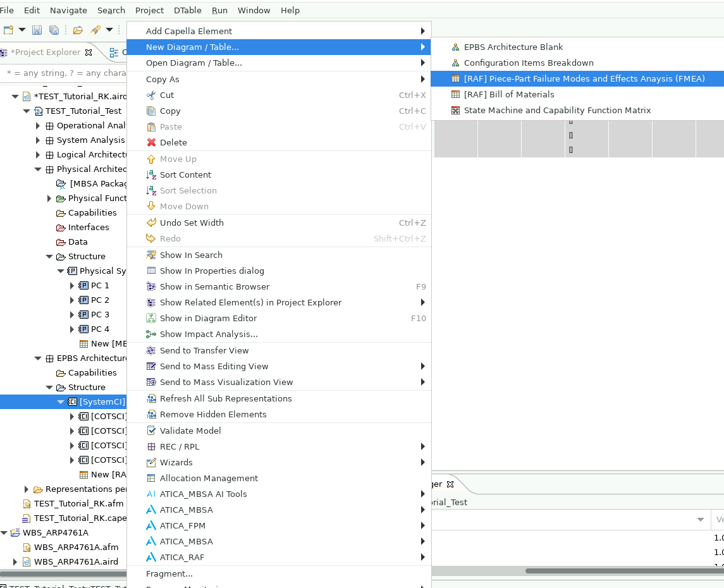
Task: Click the Save All icon in toolbar
Action: (54, 30)
